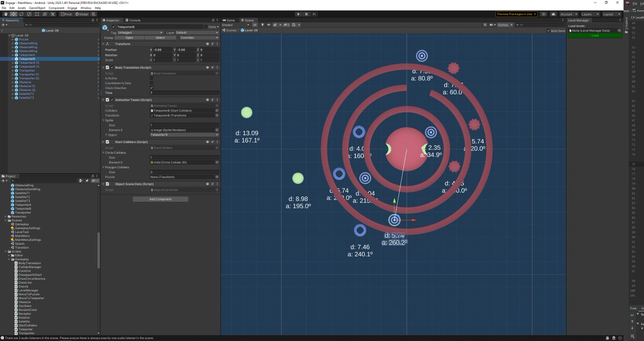Click GameObject cube icon in Inspector
The image size is (644, 341).
tap(105, 27)
